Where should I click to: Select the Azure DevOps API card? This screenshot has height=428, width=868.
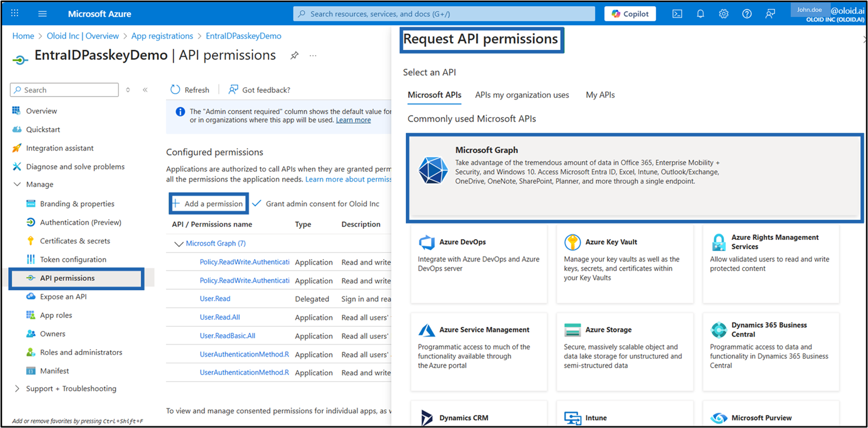(479, 263)
